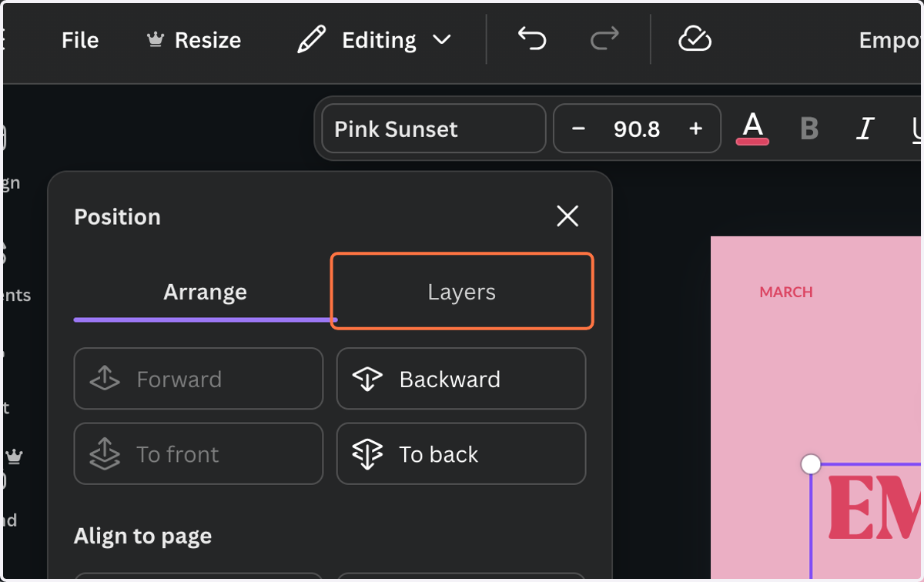Move element Backward one layer
924x582 pixels.
click(461, 379)
